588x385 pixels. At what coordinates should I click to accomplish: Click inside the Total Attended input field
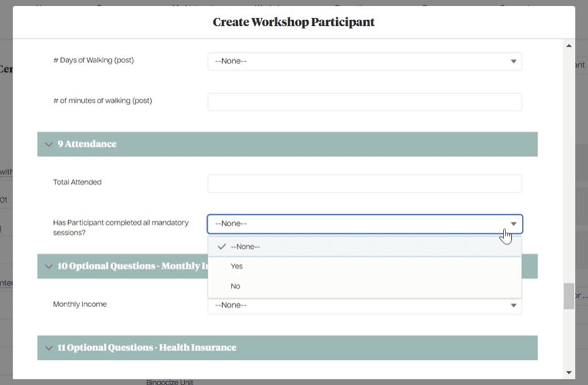[x=365, y=183]
